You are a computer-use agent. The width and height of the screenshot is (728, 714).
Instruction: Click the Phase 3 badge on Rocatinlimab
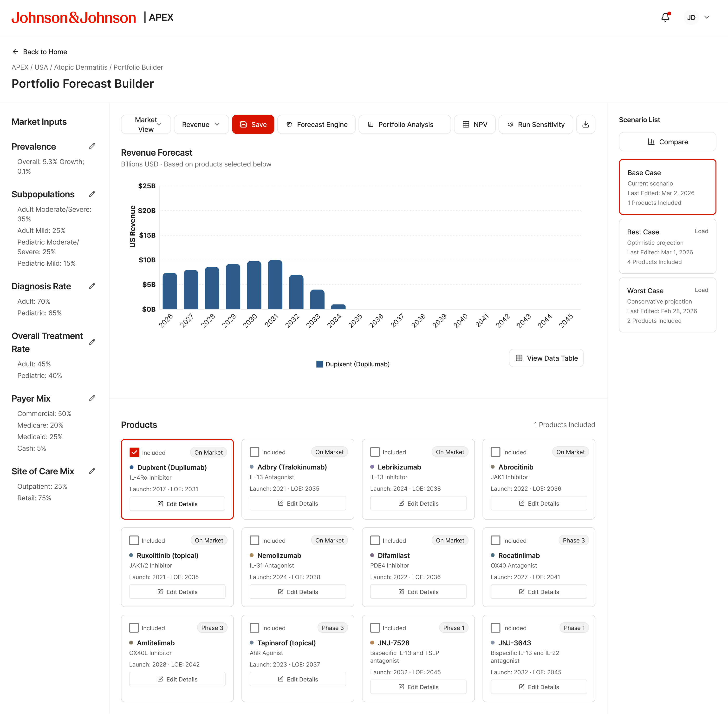573,540
